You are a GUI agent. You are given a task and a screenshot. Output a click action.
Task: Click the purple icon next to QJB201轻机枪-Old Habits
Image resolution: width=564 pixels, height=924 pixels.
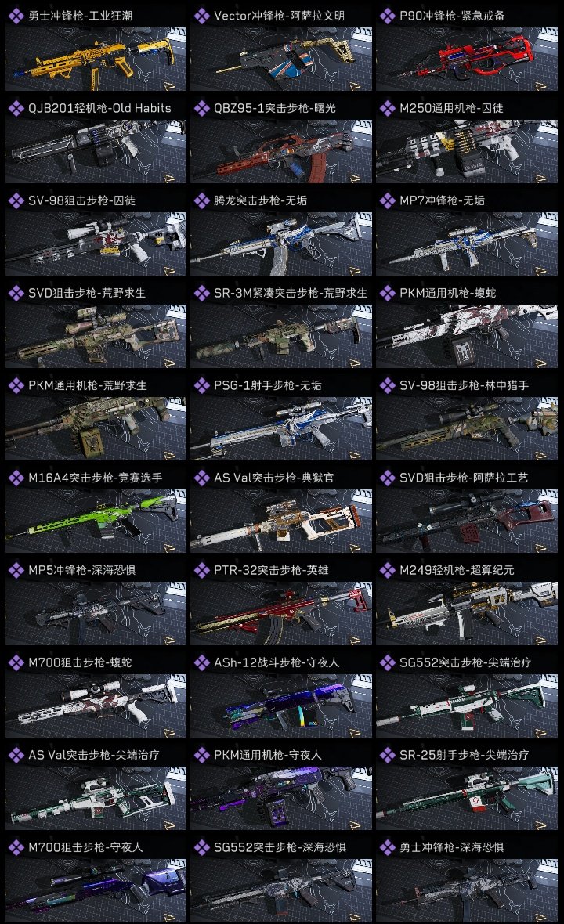(16, 108)
